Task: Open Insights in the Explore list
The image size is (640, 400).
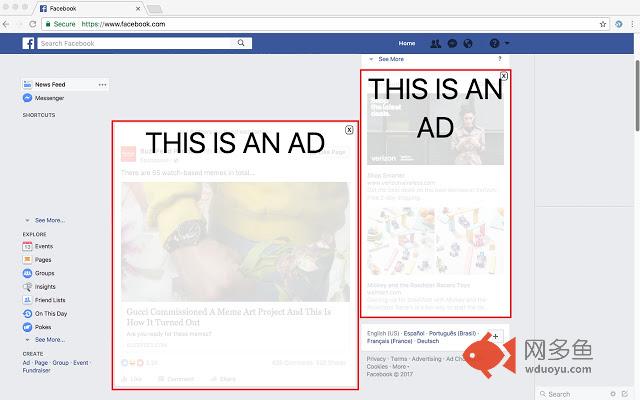Action: (x=45, y=287)
